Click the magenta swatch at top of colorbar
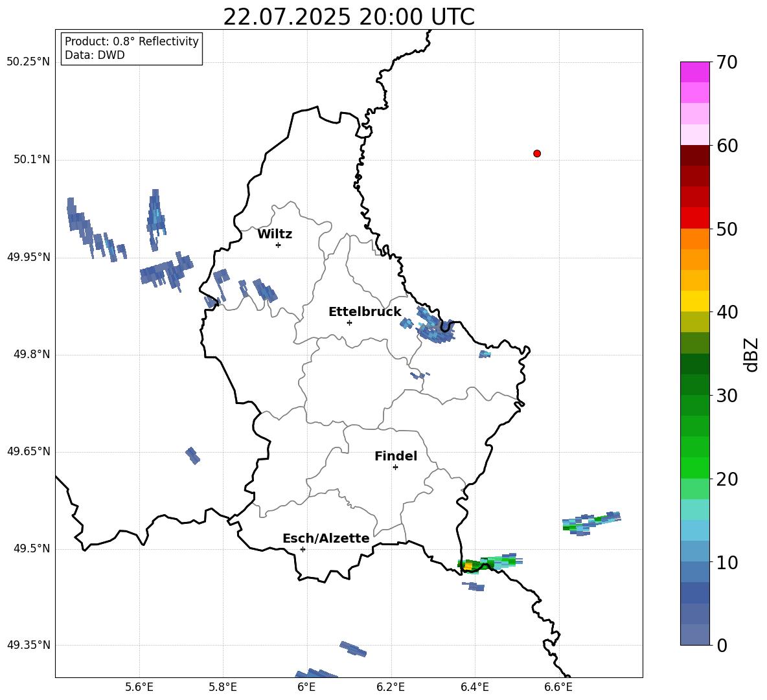 coord(695,73)
